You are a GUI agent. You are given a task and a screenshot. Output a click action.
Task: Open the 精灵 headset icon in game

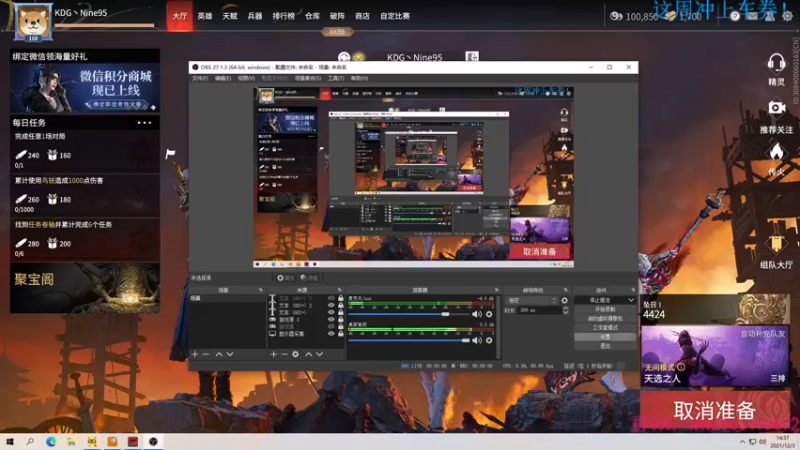pyautogui.click(x=776, y=64)
